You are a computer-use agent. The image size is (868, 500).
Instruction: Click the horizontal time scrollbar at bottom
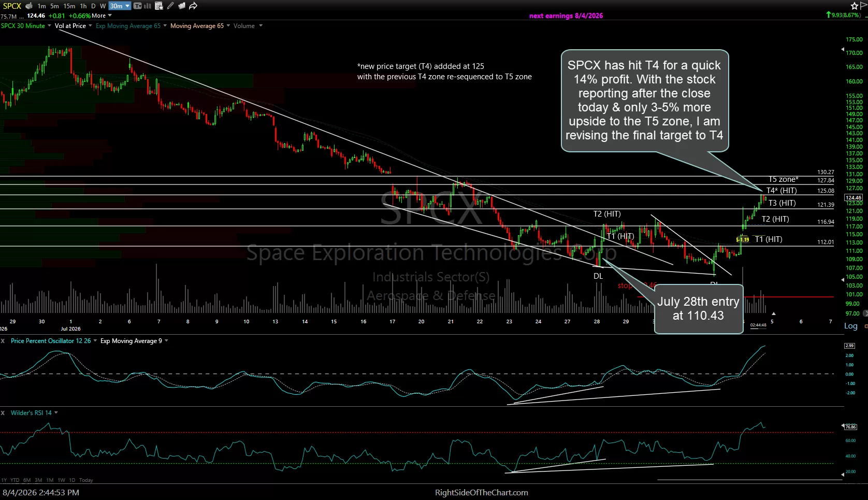tap(750, 480)
